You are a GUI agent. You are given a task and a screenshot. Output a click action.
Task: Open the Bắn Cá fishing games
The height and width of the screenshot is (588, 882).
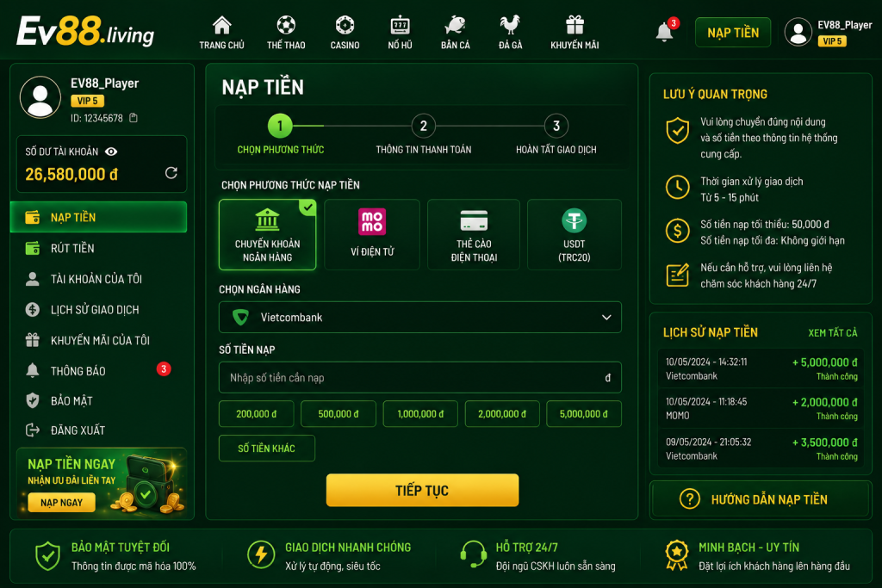[x=455, y=34]
